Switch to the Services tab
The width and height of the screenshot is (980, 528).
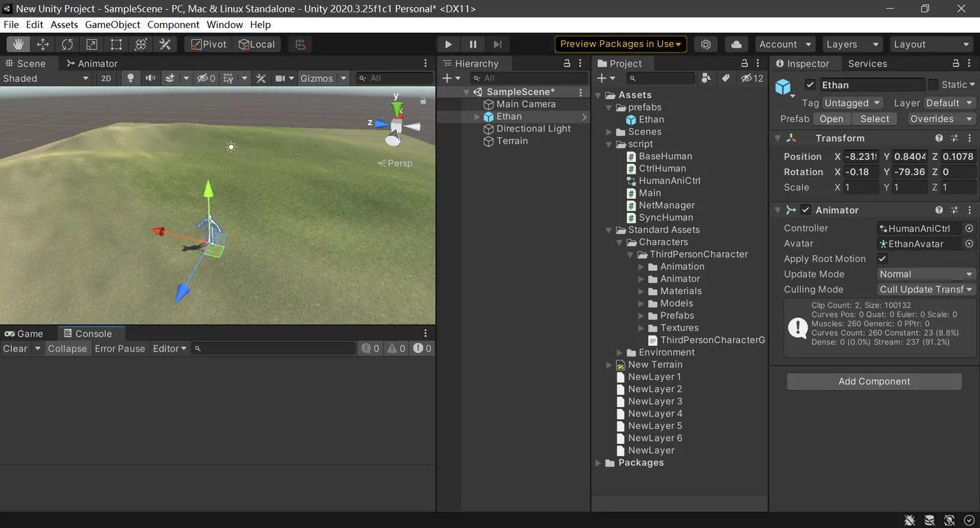(x=867, y=64)
